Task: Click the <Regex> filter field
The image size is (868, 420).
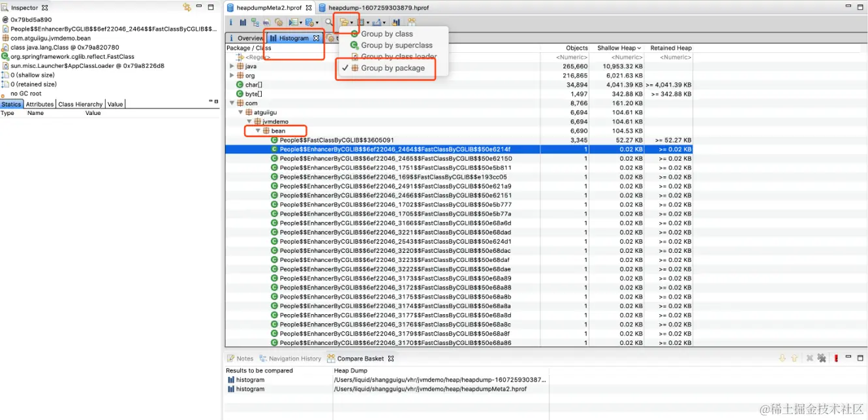Action: click(x=256, y=57)
